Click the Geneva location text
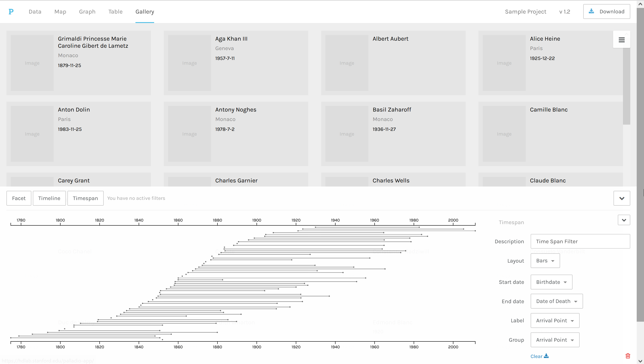The height and width of the screenshot is (364, 644). pyautogui.click(x=224, y=48)
